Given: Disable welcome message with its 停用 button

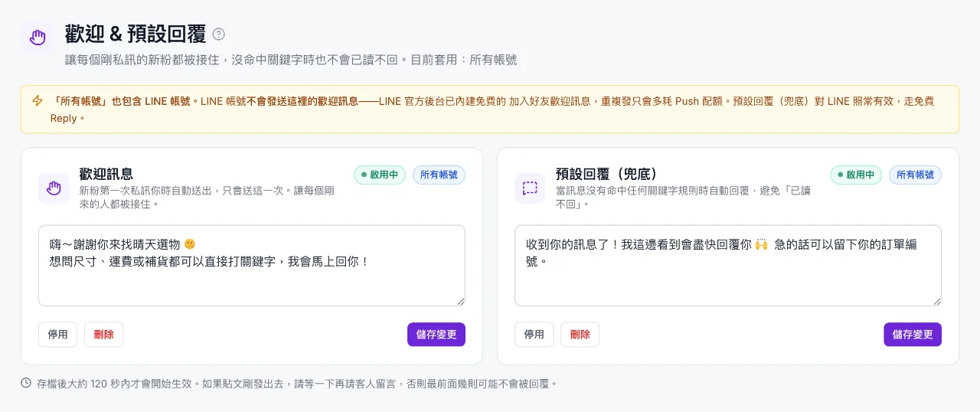Looking at the screenshot, I should click(x=57, y=335).
